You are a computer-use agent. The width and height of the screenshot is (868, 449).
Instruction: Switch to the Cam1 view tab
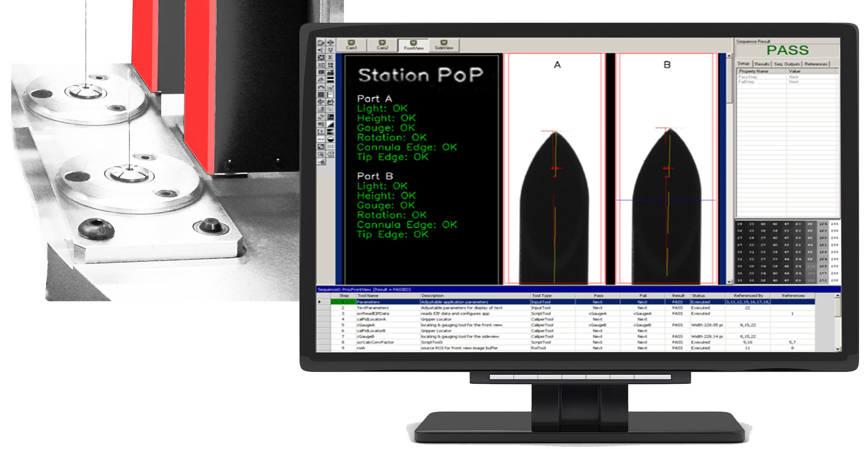pyautogui.click(x=351, y=45)
